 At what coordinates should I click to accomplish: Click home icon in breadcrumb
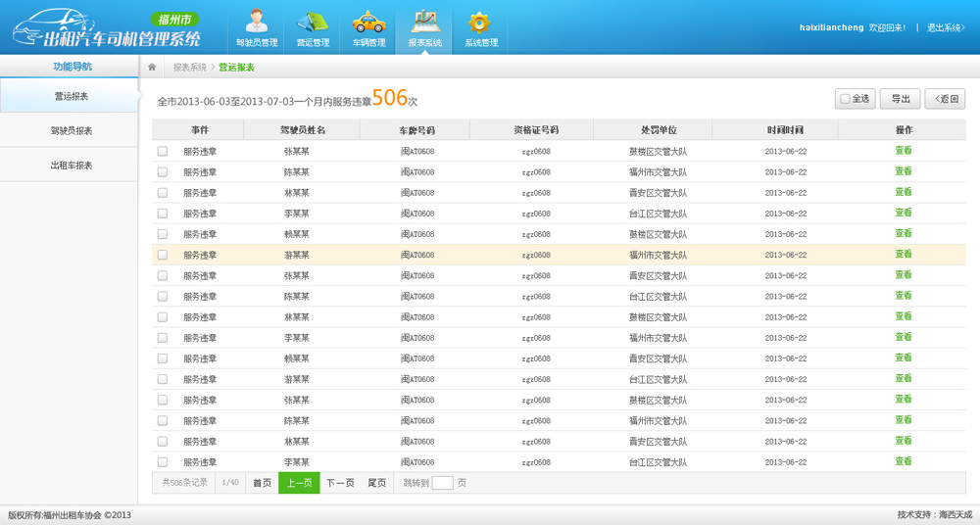pos(152,68)
